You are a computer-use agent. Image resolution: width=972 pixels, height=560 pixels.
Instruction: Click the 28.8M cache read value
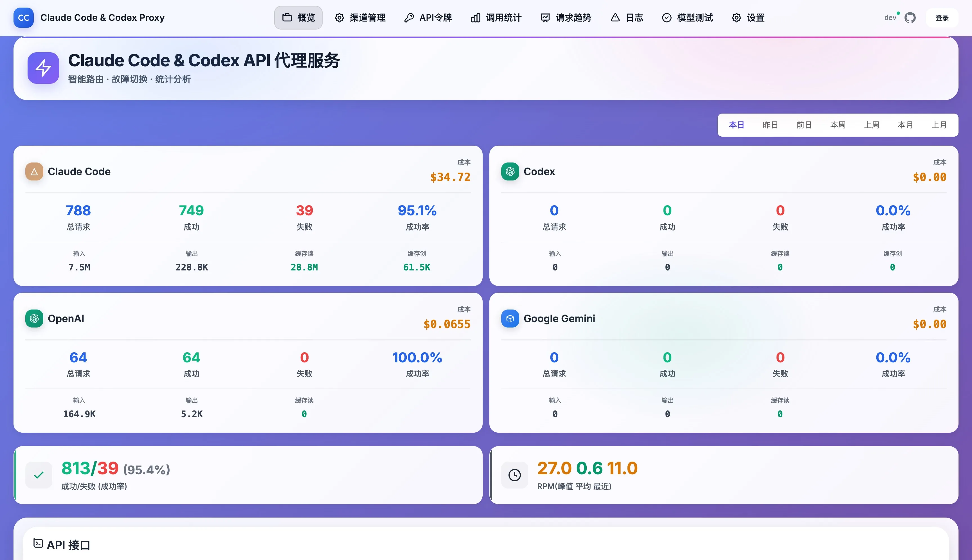point(304,267)
